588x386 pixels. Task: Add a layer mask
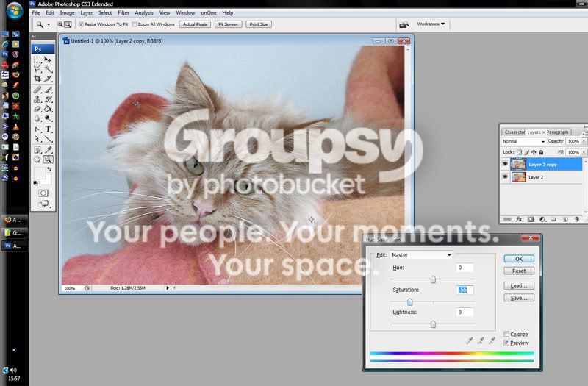531,219
